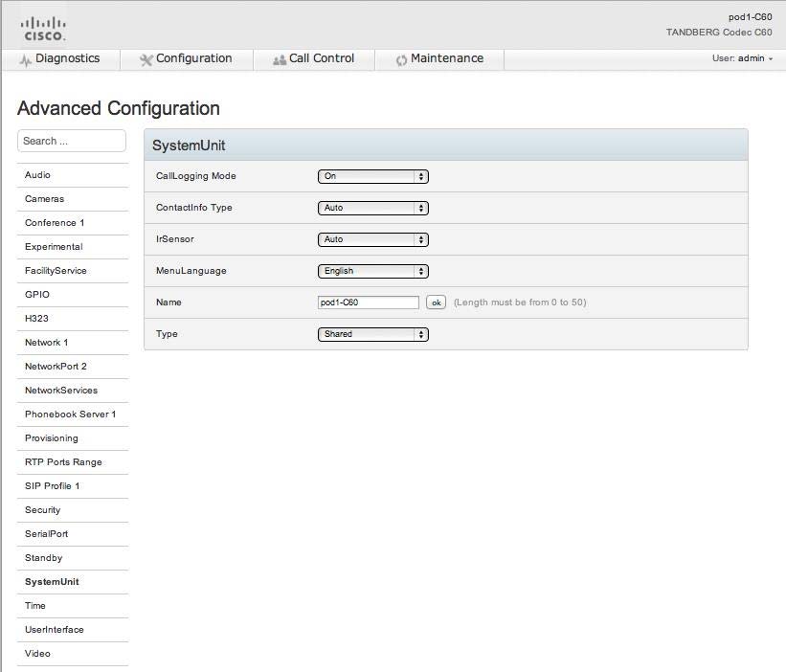This screenshot has width=786, height=672.
Task: Select FacilityService in the sidebar
Action: (x=73, y=271)
